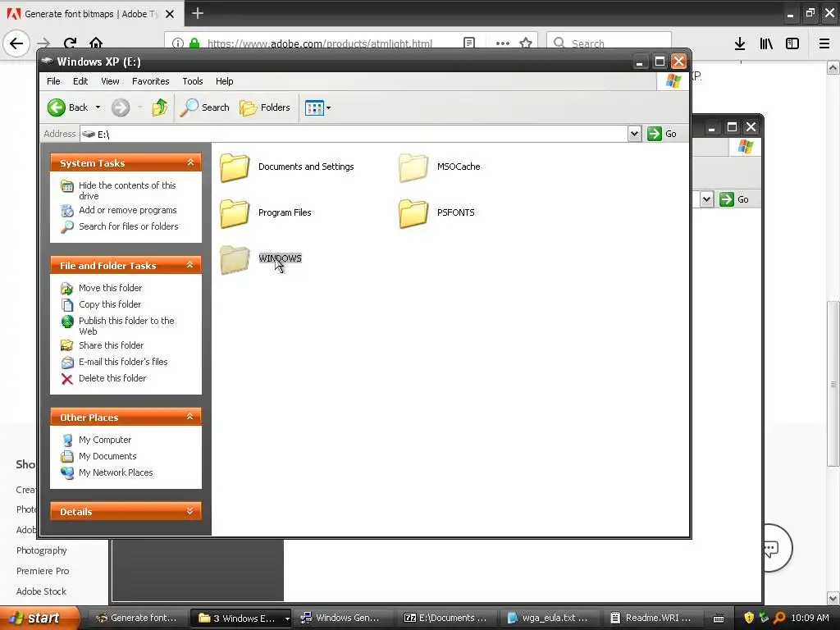Click Move this folder
Screen dimensions: 840x630
[111, 288]
